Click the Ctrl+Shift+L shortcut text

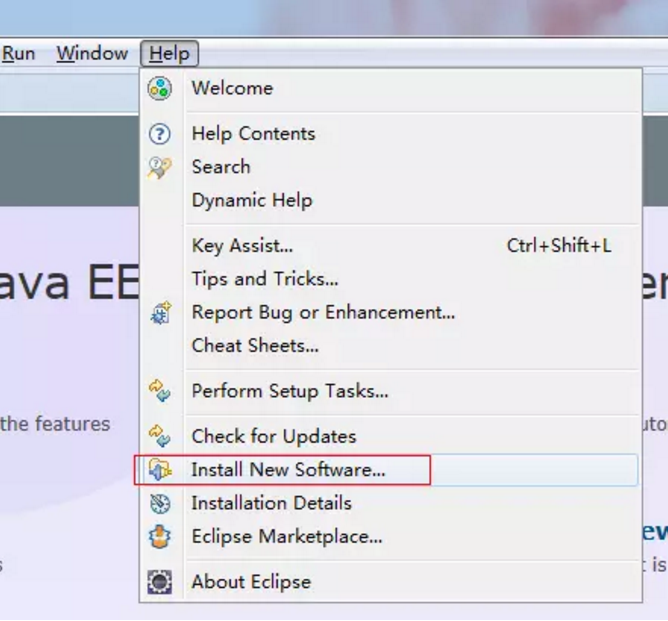click(559, 246)
